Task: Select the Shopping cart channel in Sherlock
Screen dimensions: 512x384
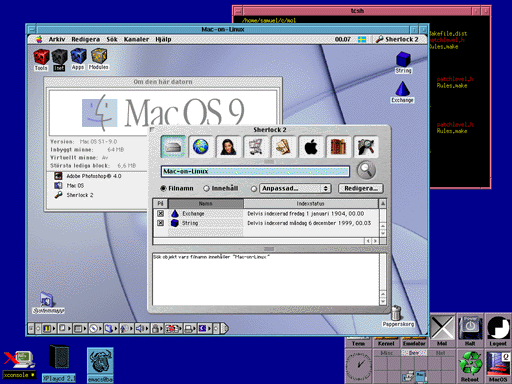Action: click(256, 146)
